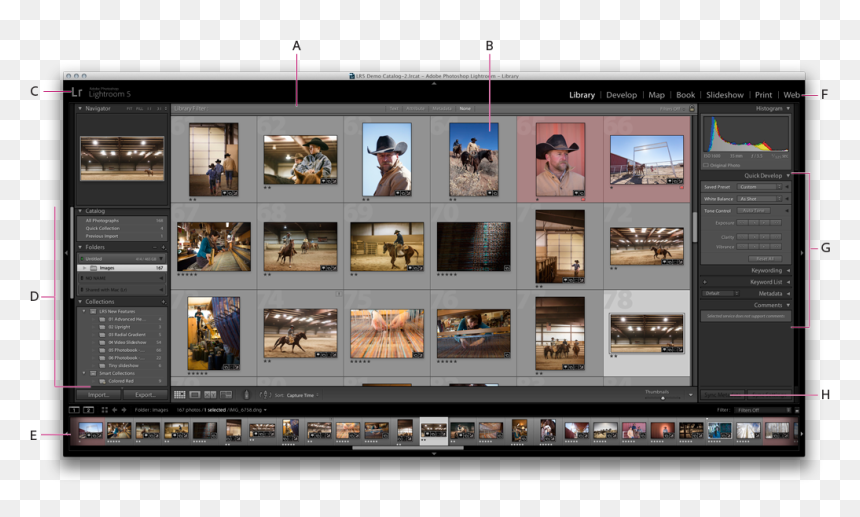Select Attribute in the Library Filter bar

pyautogui.click(x=415, y=109)
